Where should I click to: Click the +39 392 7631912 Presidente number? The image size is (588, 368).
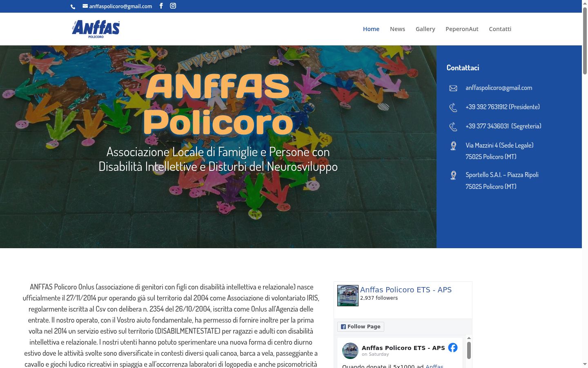point(503,107)
